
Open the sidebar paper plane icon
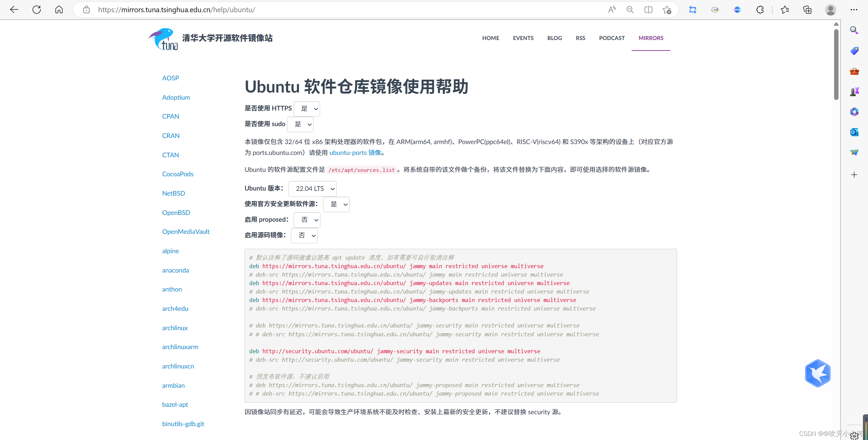854,153
